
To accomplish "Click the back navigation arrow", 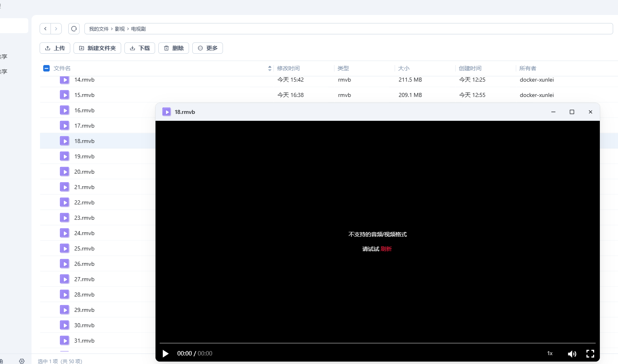I will (45, 29).
